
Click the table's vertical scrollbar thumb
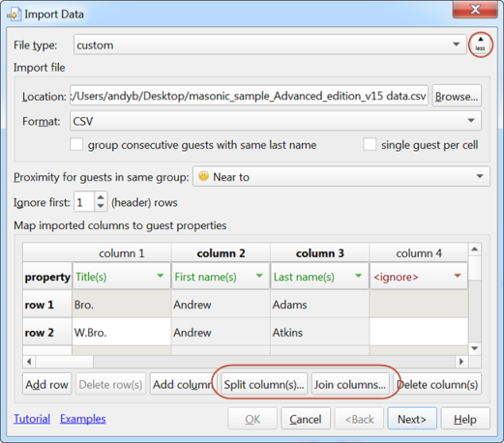(x=475, y=268)
